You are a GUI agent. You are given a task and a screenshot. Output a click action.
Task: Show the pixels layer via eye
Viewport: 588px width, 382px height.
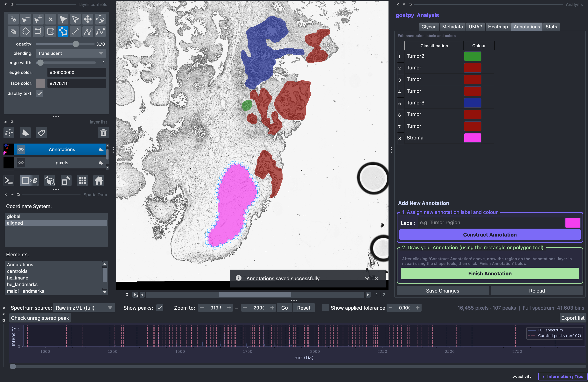[21, 163]
